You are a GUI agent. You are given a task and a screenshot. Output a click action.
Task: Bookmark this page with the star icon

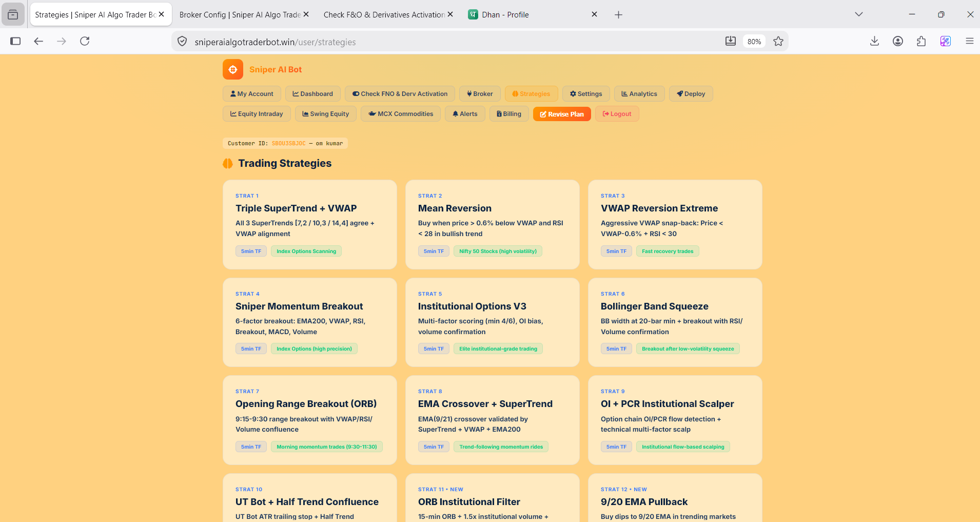coord(778,42)
